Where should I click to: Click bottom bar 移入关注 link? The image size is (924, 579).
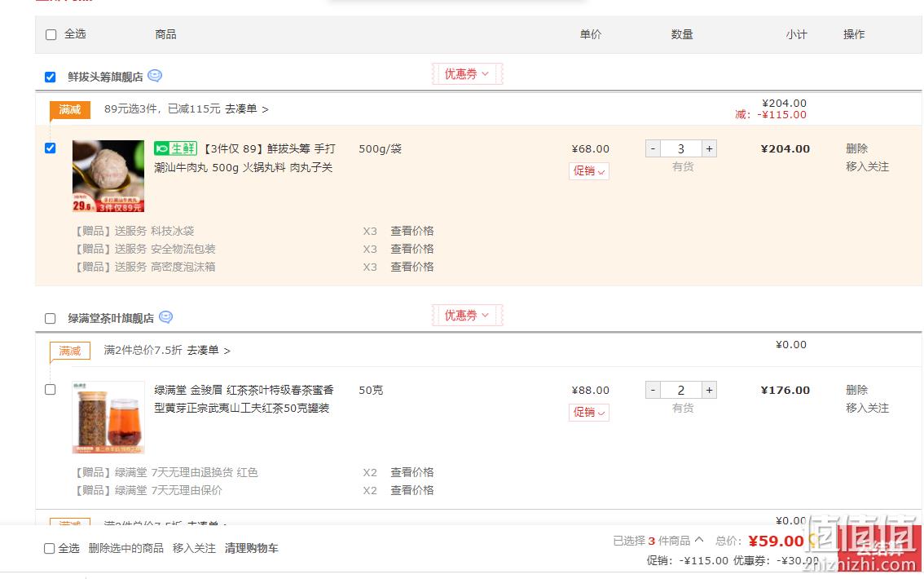(x=194, y=548)
